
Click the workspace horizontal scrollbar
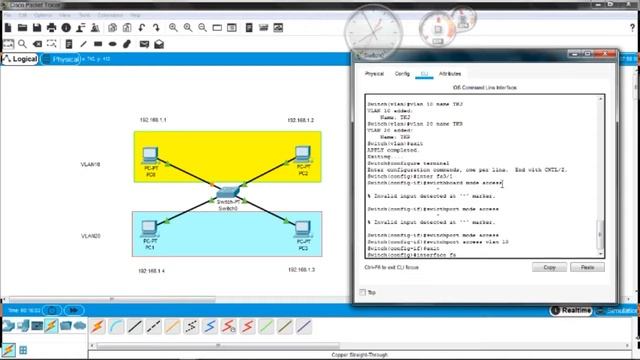coord(112,300)
